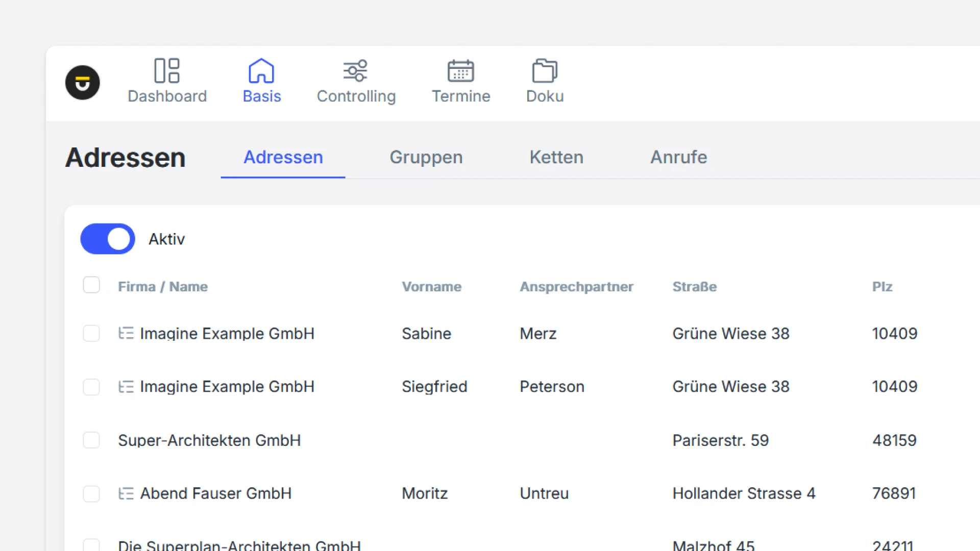Open the Super-Architekten GmbH address entry
Viewport: 980px width, 551px height.
coord(209,440)
